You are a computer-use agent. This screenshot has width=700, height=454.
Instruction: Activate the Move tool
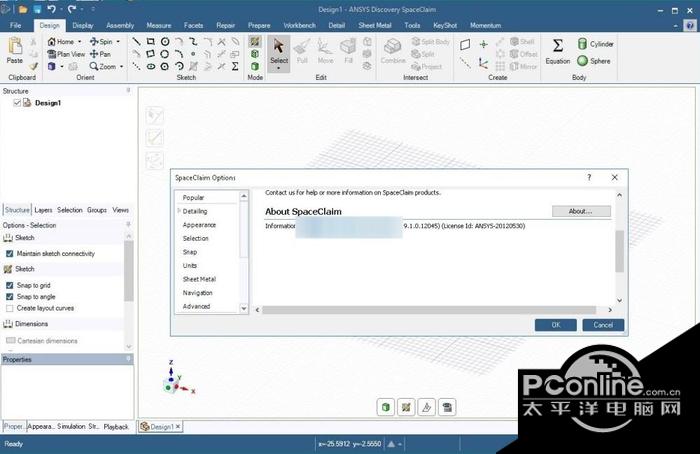point(325,51)
